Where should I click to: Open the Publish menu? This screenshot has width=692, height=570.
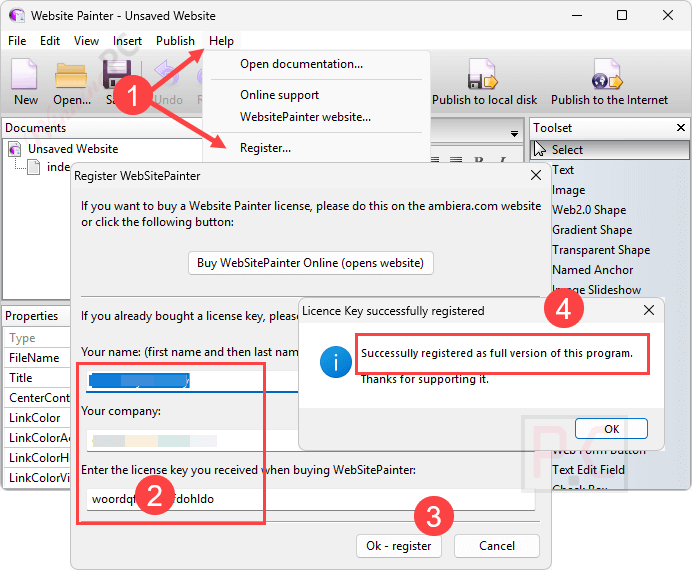(x=175, y=41)
